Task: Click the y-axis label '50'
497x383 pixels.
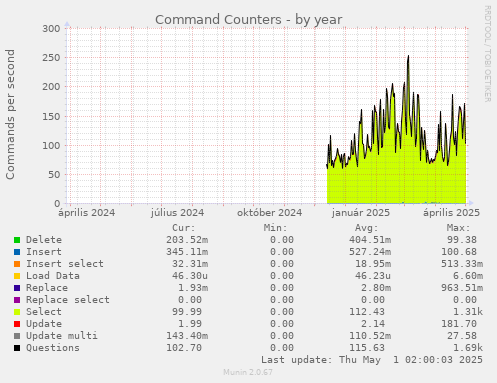Action: (54, 174)
